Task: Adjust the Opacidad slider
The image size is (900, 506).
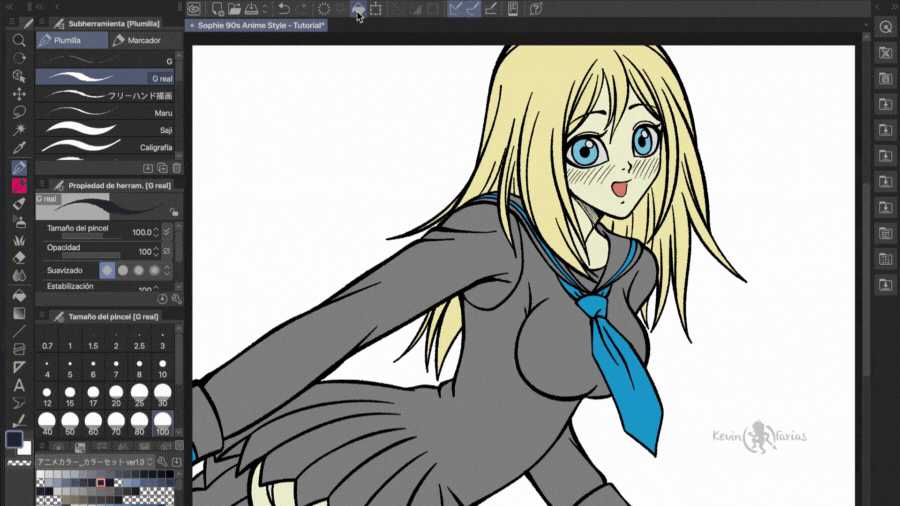Action: click(x=91, y=255)
